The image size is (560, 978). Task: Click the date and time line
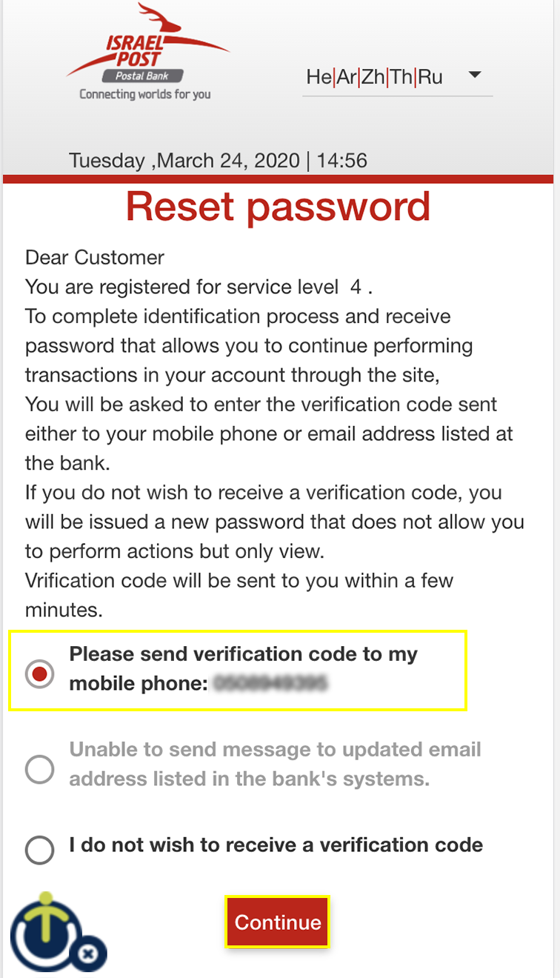point(218,161)
